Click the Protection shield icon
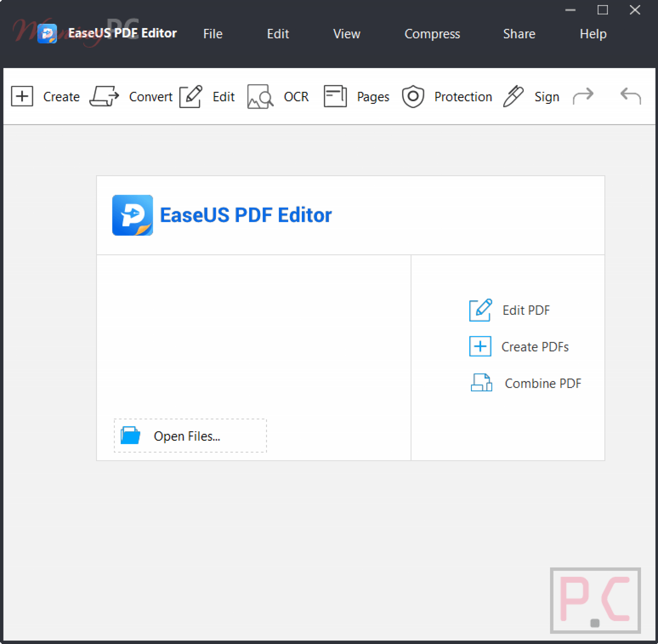The height and width of the screenshot is (644, 658). [x=413, y=96]
